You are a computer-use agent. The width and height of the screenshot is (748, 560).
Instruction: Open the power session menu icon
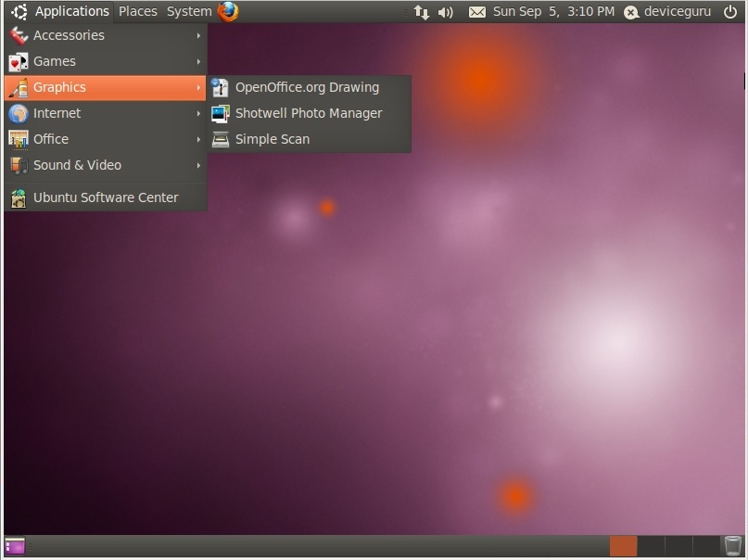[730, 12]
